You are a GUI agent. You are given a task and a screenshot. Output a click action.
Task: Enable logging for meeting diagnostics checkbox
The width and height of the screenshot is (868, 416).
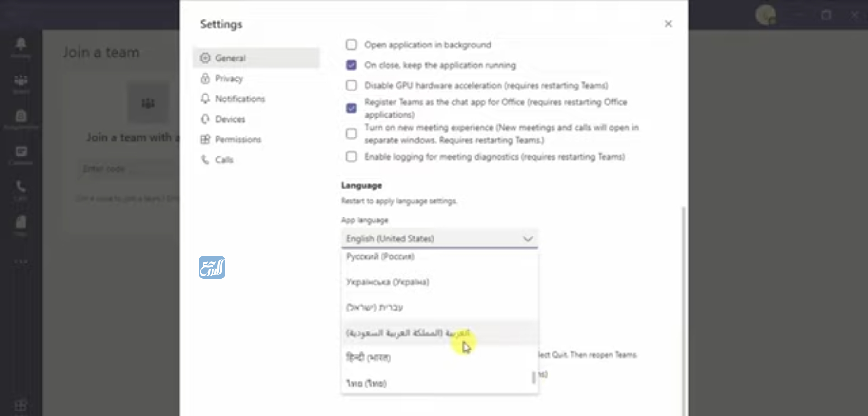(351, 157)
